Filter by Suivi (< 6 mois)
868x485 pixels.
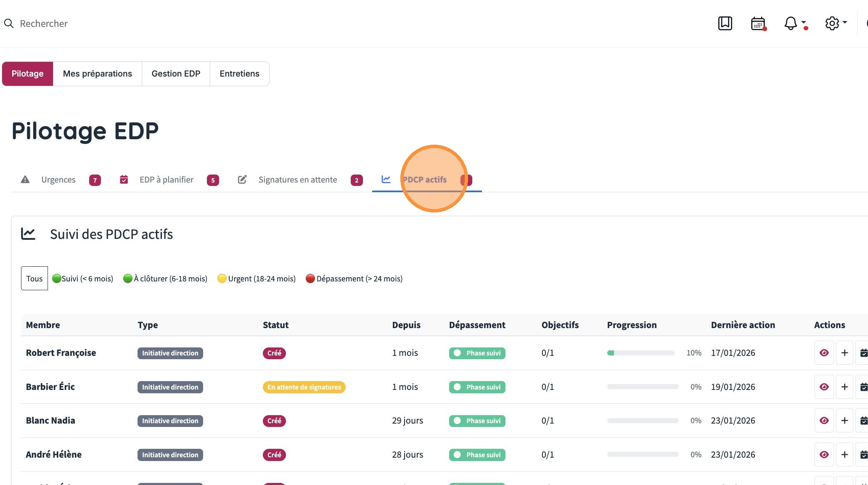click(x=83, y=278)
